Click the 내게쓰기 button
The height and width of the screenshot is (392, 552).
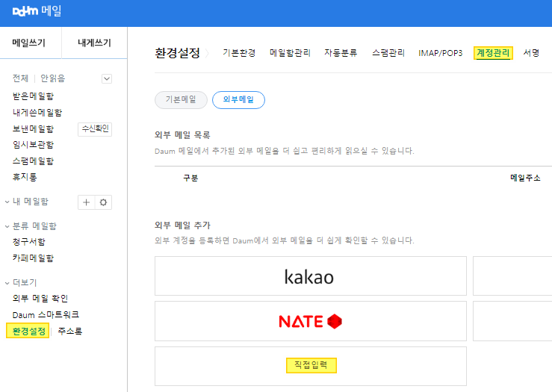(x=94, y=43)
